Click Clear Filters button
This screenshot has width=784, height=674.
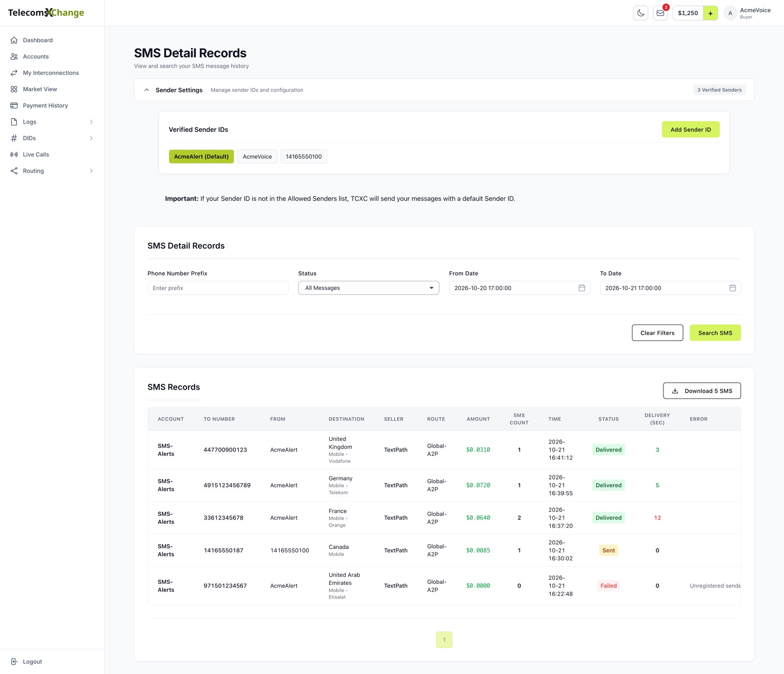point(657,333)
